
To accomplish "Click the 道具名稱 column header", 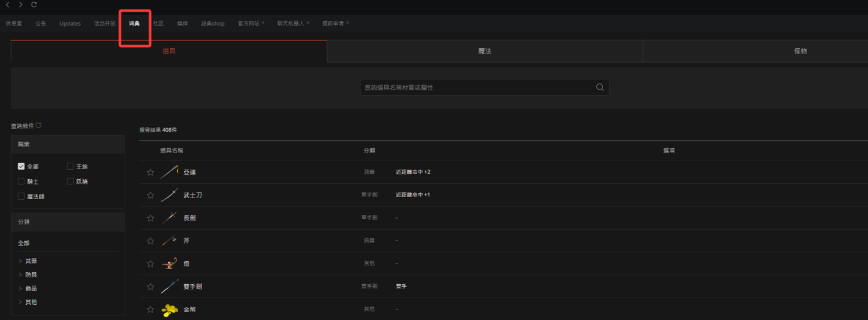I will tap(171, 150).
